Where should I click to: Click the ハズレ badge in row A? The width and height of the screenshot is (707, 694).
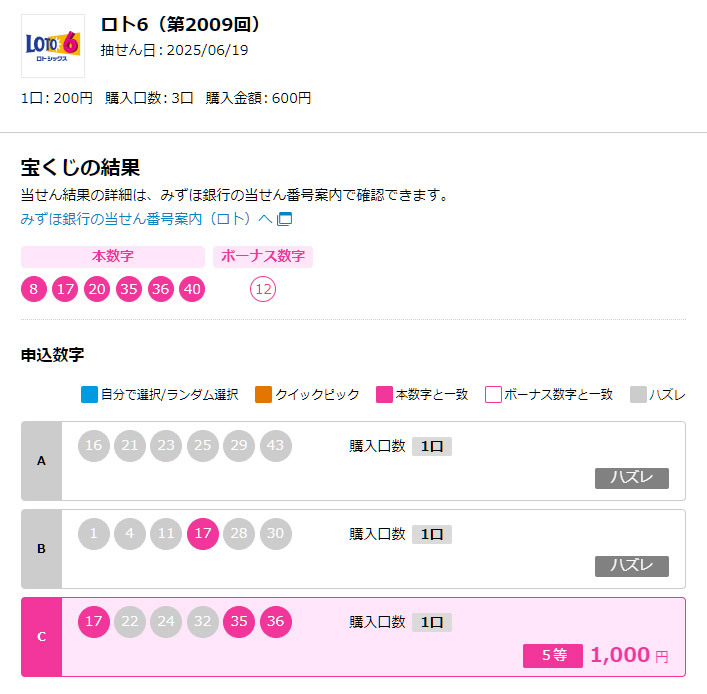[x=632, y=478]
